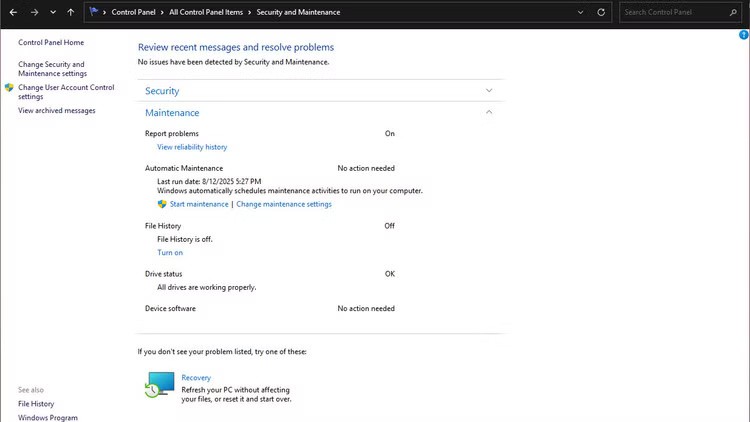Click the Back navigation arrow
Screen dimensions: 750x422
point(13,12)
